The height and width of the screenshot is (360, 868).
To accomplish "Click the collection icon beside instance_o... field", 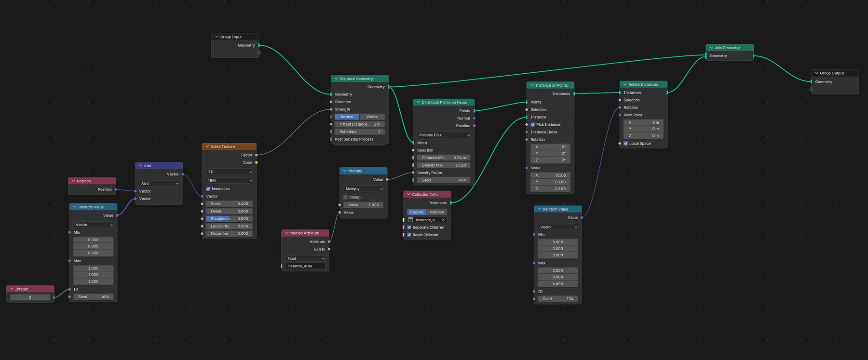I will tap(411, 220).
